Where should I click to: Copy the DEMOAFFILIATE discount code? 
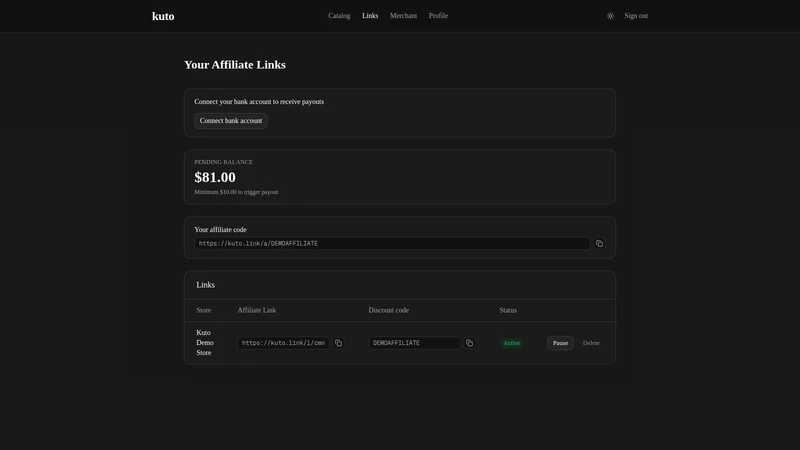coord(469,343)
